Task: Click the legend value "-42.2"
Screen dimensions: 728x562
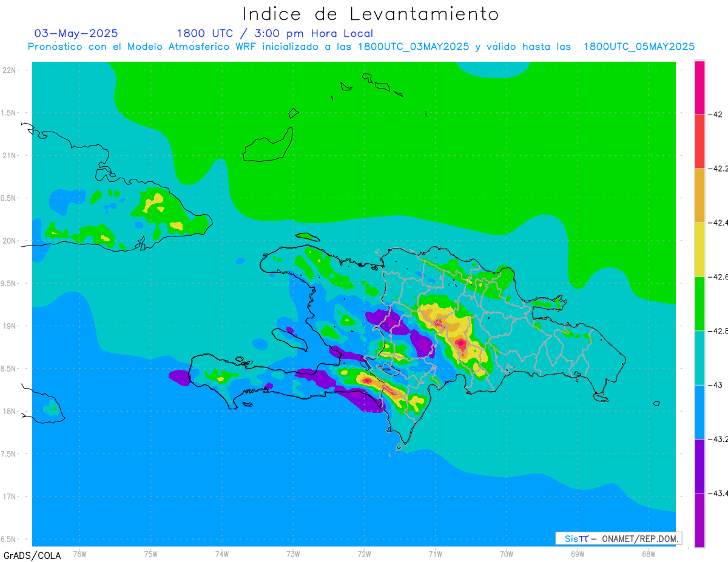Action: coord(717,169)
